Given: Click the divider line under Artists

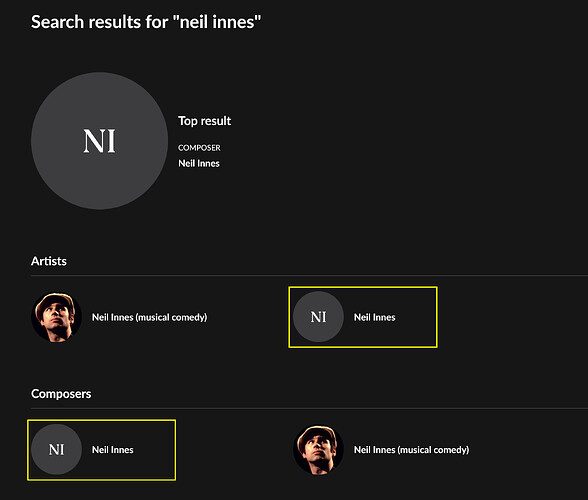Looking at the screenshot, I should (x=309, y=275).
